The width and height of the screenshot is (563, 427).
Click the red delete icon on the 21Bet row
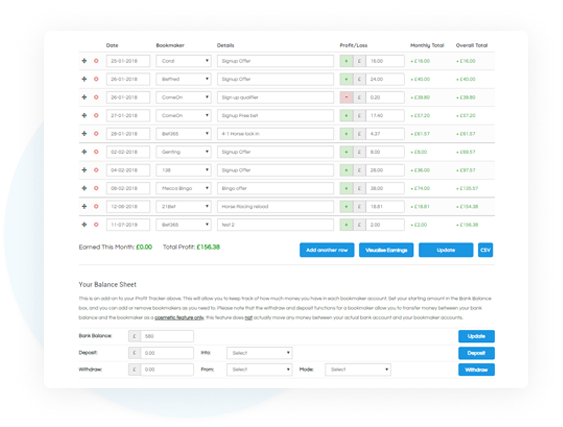pyautogui.click(x=96, y=206)
